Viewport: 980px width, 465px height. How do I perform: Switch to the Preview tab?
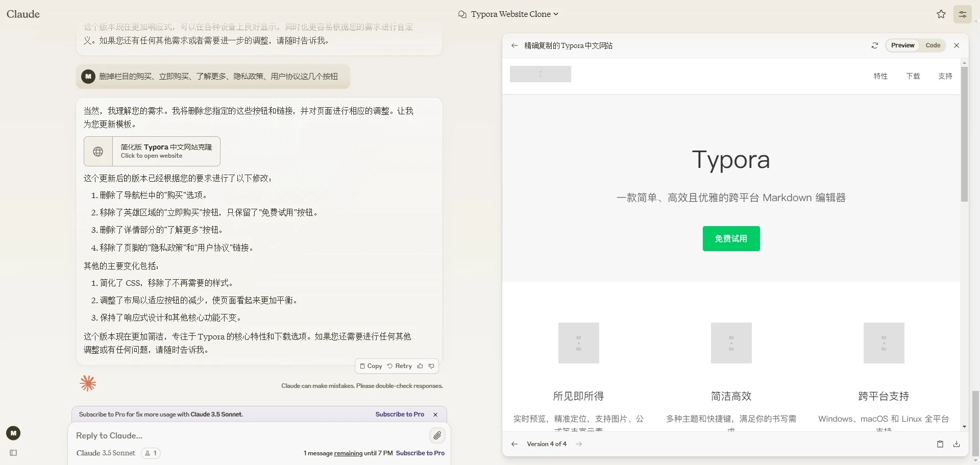click(902, 45)
